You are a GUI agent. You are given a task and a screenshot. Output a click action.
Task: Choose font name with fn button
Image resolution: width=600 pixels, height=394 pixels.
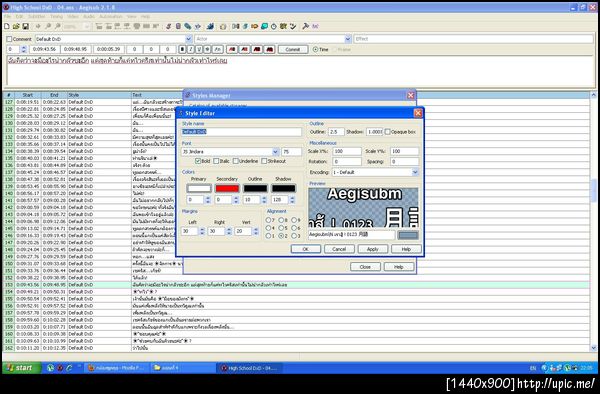pos(218,49)
